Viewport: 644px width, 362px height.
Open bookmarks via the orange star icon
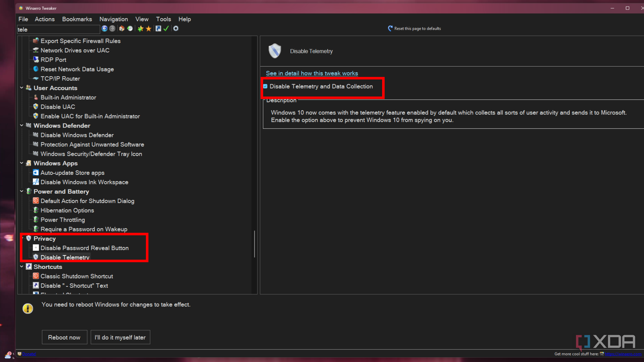coord(149,29)
